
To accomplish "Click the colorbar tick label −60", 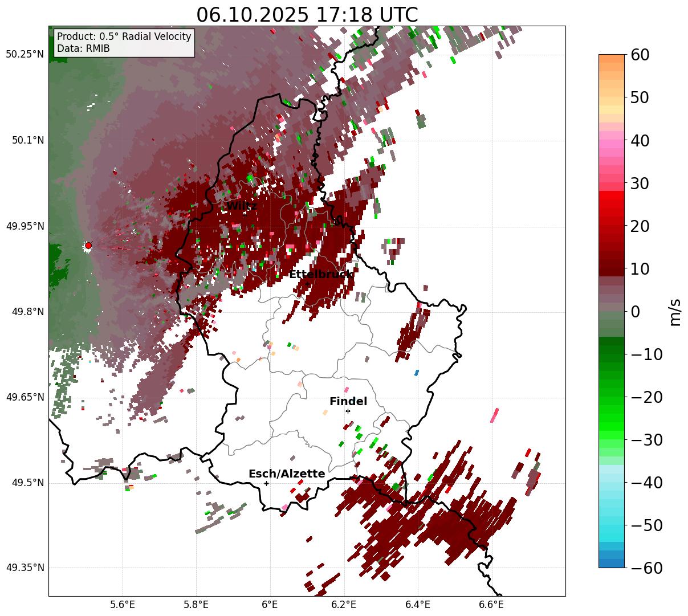I will tap(646, 568).
